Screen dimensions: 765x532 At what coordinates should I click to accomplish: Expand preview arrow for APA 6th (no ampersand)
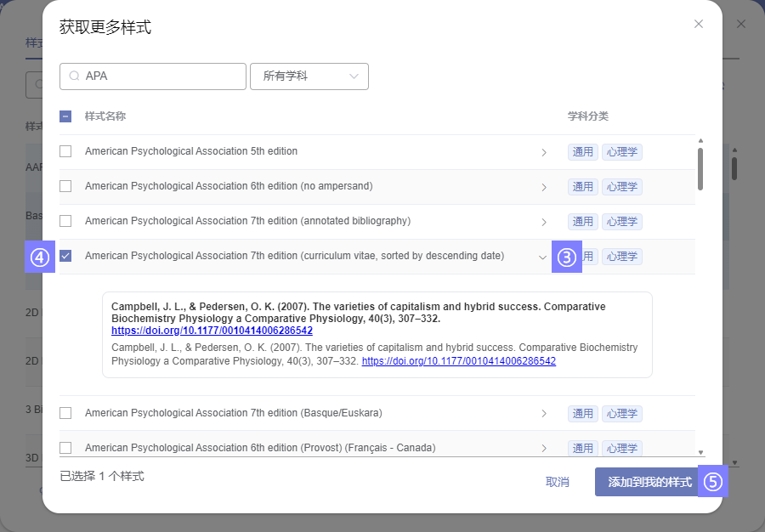tap(544, 187)
